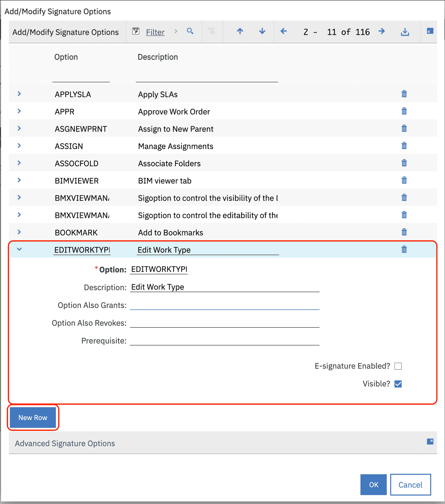445x504 pixels.
Task: Delete the BOOKMARK row using its trash icon
Action: click(404, 232)
